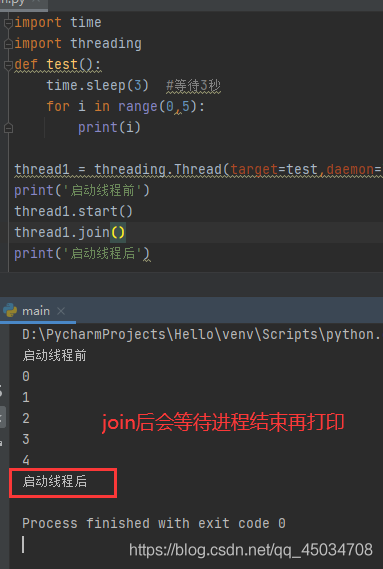Click the thread1.join() line

click(70, 232)
